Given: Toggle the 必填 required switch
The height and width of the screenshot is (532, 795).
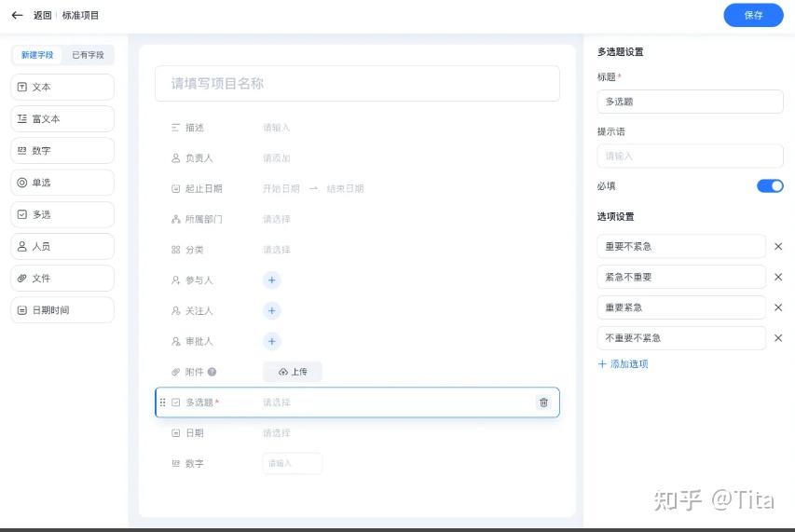Looking at the screenshot, I should click(770, 186).
